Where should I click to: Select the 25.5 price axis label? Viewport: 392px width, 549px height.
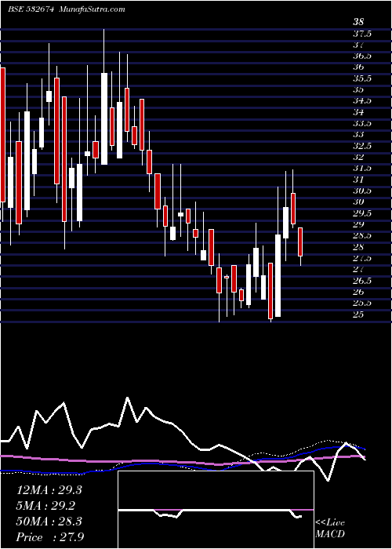(361, 303)
